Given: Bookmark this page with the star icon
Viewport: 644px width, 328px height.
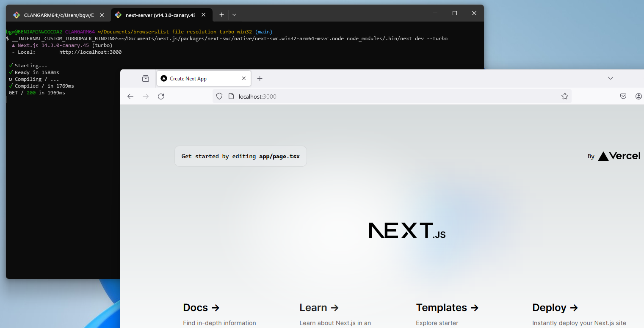Looking at the screenshot, I should coord(564,96).
